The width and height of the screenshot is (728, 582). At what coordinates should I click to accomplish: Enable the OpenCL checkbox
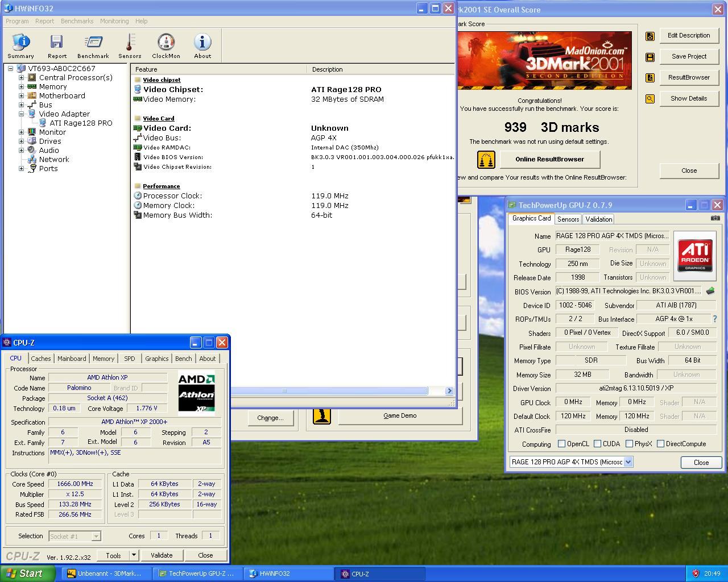(562, 444)
